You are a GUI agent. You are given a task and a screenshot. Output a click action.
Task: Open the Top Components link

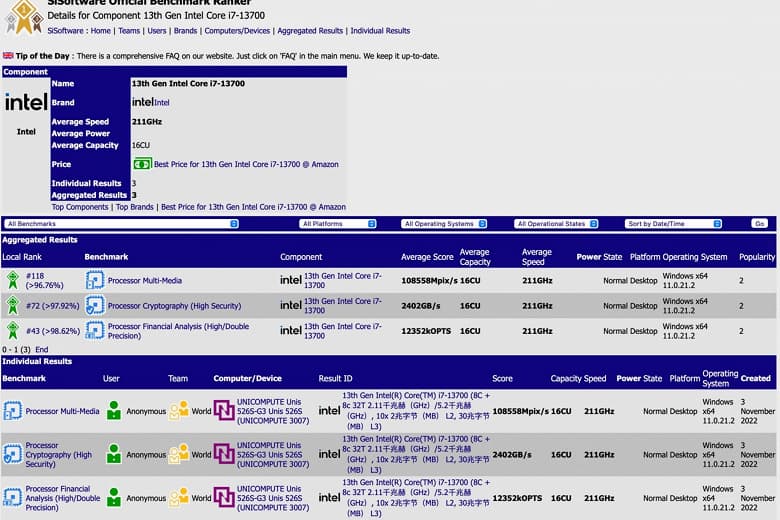pyautogui.click(x=80, y=207)
